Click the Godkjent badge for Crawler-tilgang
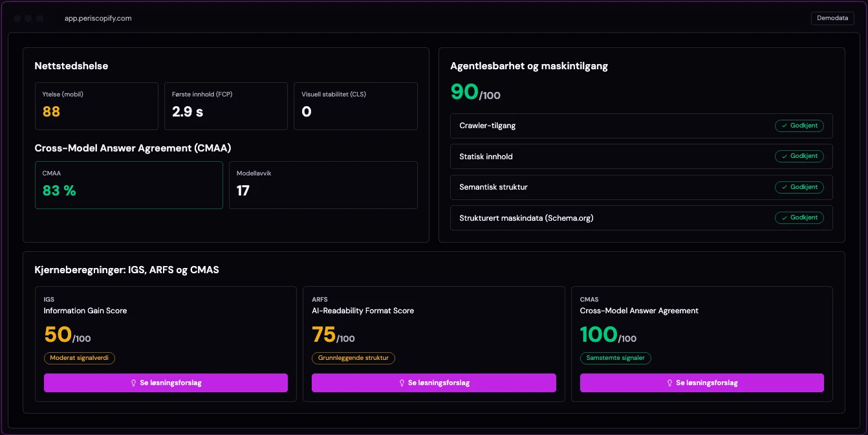The width and height of the screenshot is (868, 435). 799,126
